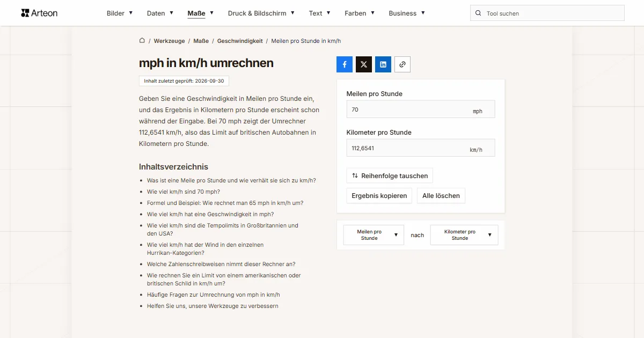
Task: Expand the Farben menu
Action: [x=360, y=13]
